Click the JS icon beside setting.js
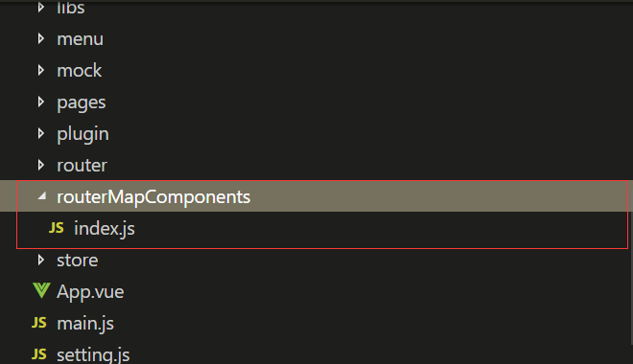The width and height of the screenshot is (633, 364). [x=39, y=354]
